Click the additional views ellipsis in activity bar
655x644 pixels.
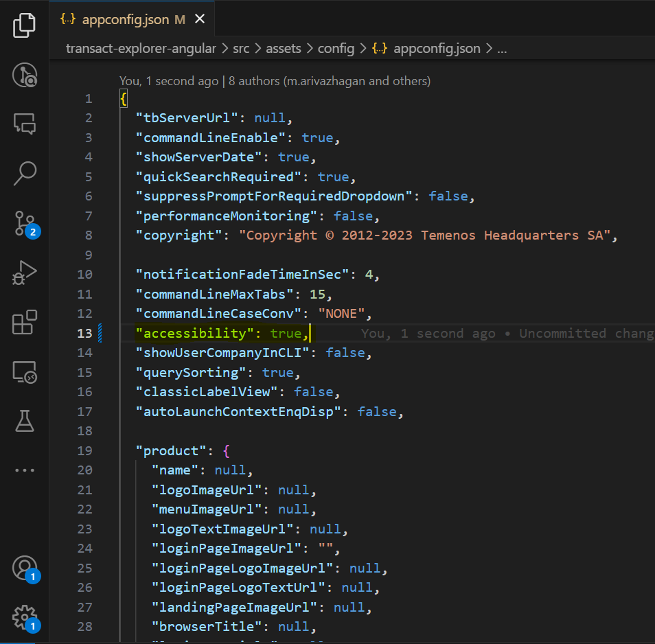pyautogui.click(x=25, y=470)
